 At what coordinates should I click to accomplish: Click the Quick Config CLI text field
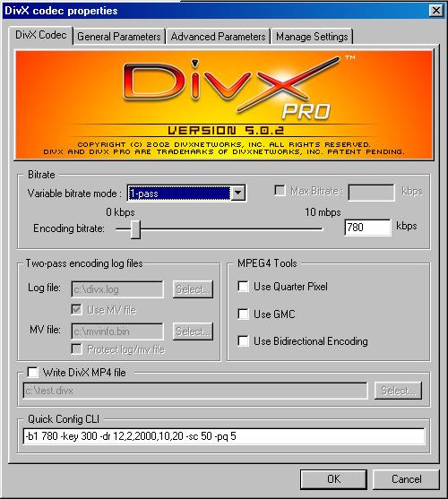pyautogui.click(x=224, y=436)
